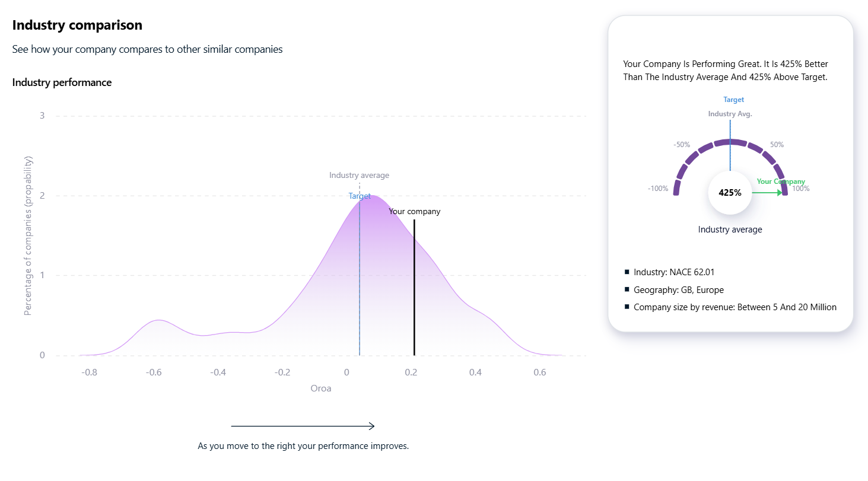Click the Industry average caption under the gauge
The image size is (868, 481).
pyautogui.click(x=730, y=230)
